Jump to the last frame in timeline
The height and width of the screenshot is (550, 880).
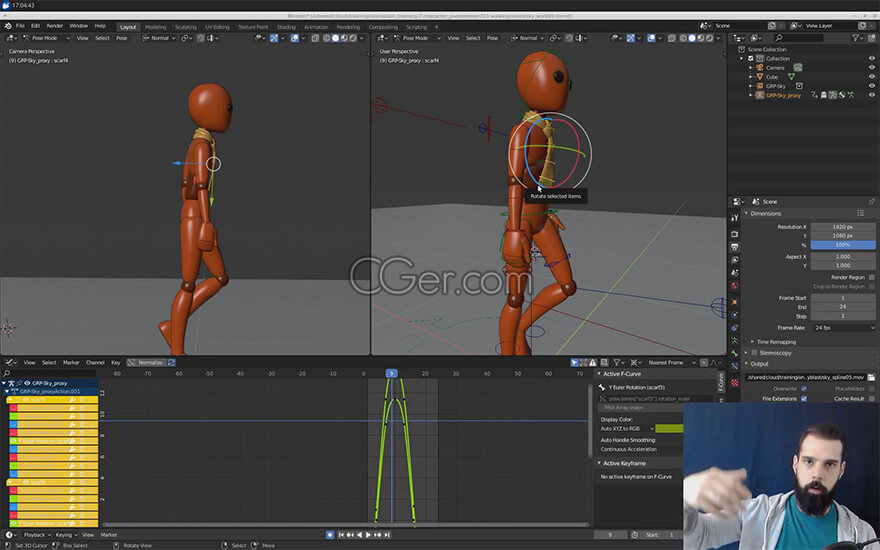(387, 535)
